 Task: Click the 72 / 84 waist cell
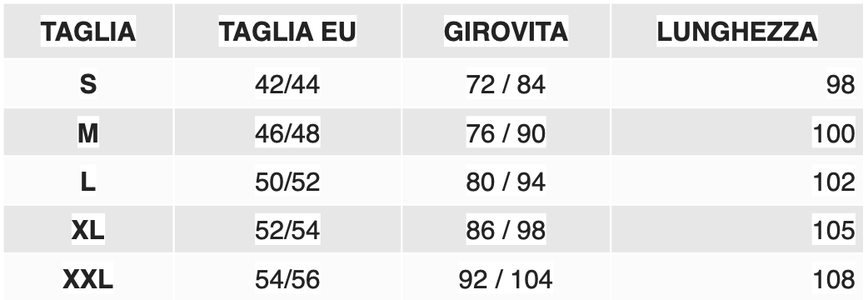506,85
